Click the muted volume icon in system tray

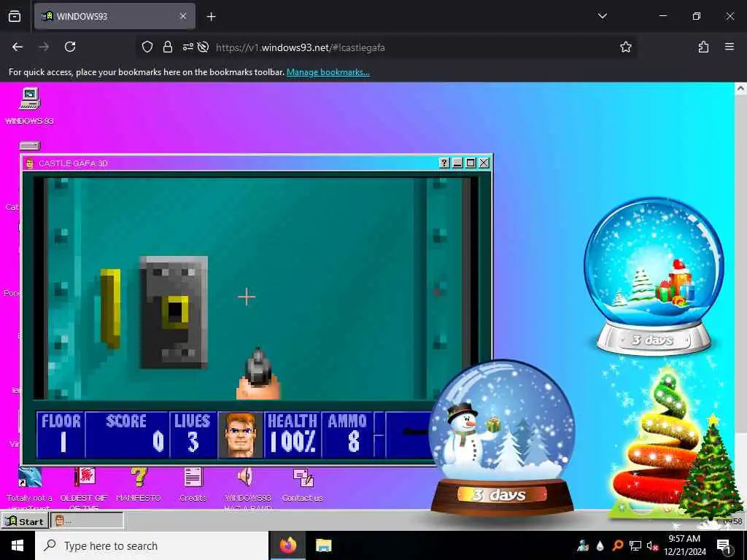[x=652, y=545]
